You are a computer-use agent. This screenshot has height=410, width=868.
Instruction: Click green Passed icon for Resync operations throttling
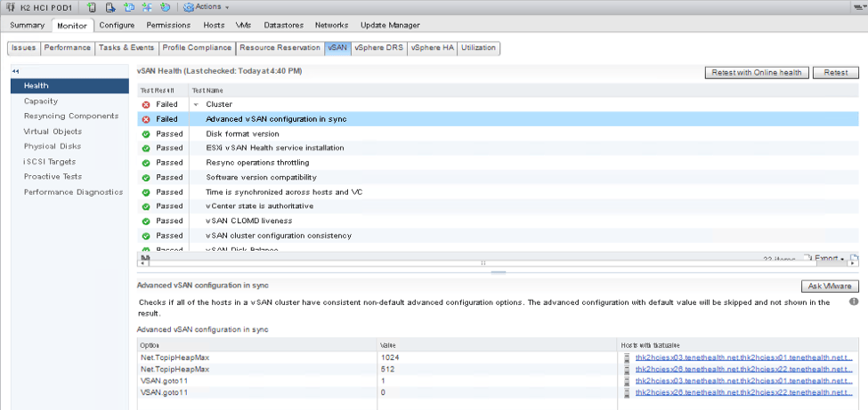click(x=146, y=163)
